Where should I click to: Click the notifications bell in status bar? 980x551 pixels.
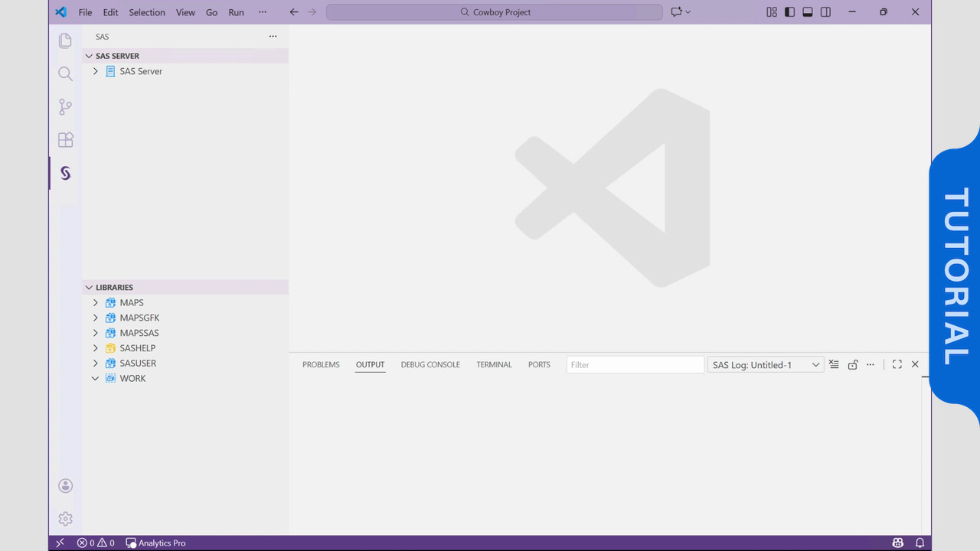click(x=920, y=543)
